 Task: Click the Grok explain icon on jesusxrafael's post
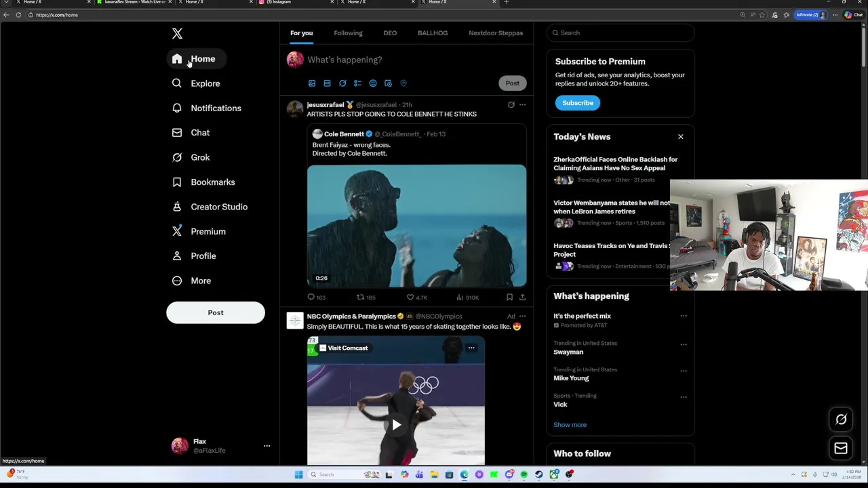pyautogui.click(x=511, y=105)
